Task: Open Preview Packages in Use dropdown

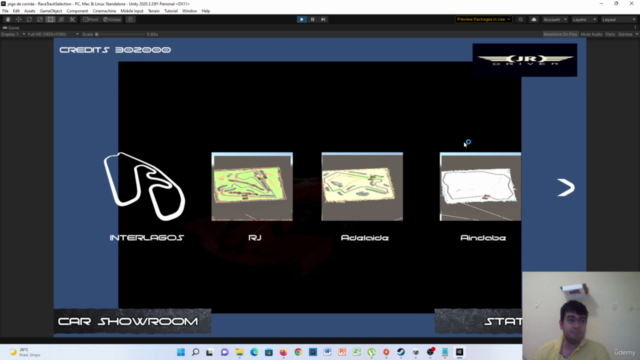Action: click(x=483, y=19)
